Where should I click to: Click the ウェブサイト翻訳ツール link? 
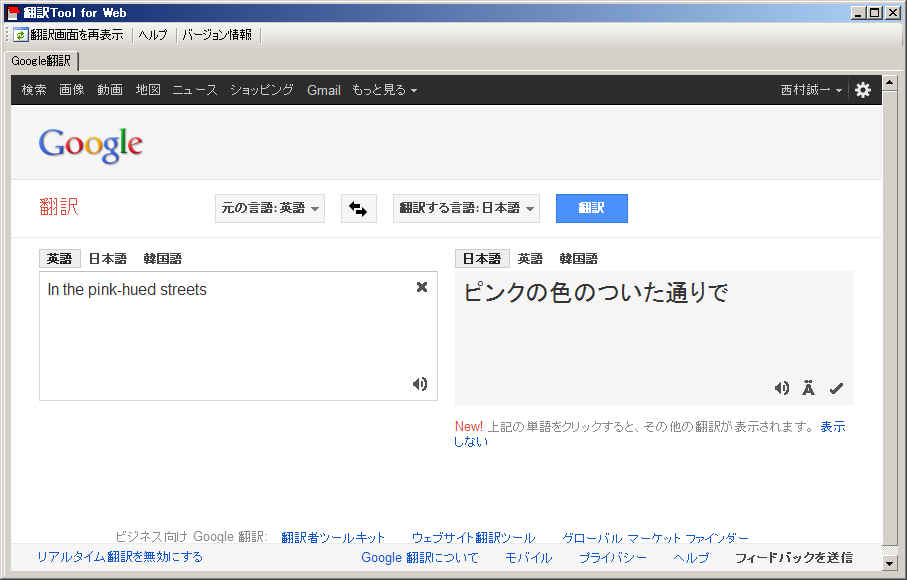click(473, 538)
